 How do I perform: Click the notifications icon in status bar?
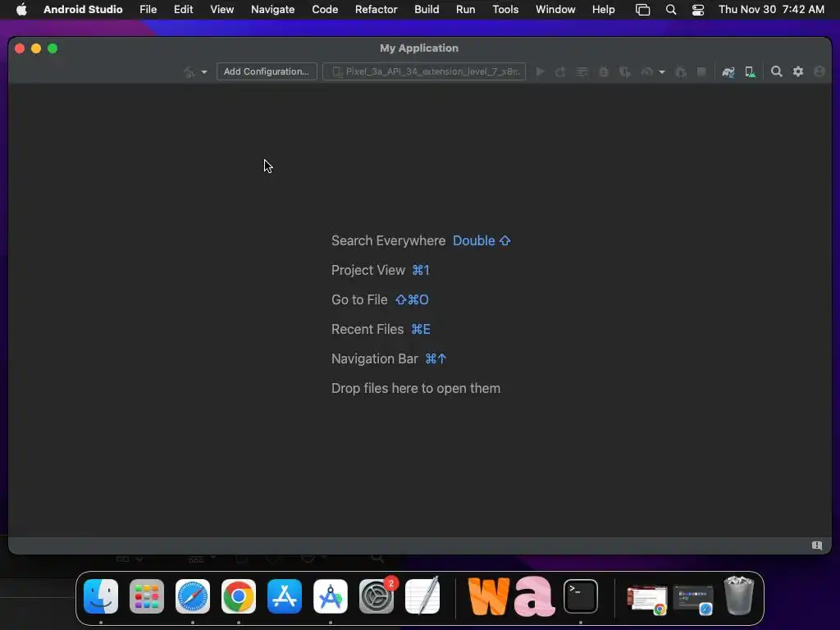817,546
